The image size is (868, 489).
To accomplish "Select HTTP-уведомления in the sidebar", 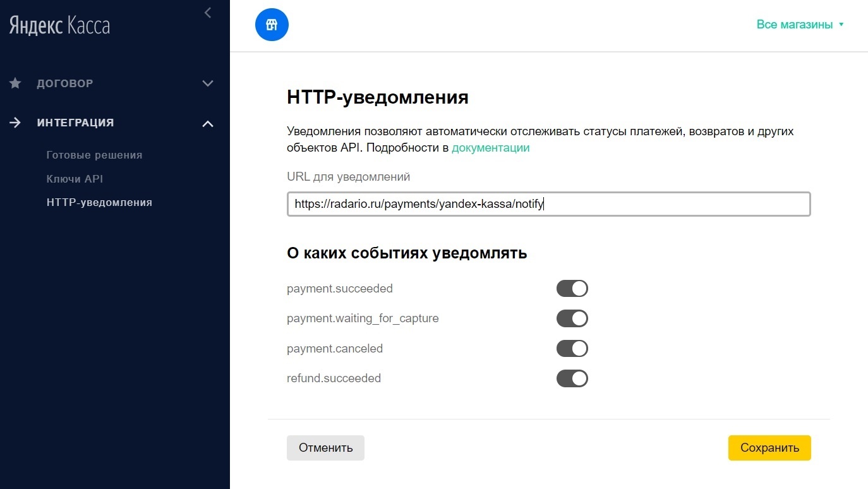I will [99, 203].
